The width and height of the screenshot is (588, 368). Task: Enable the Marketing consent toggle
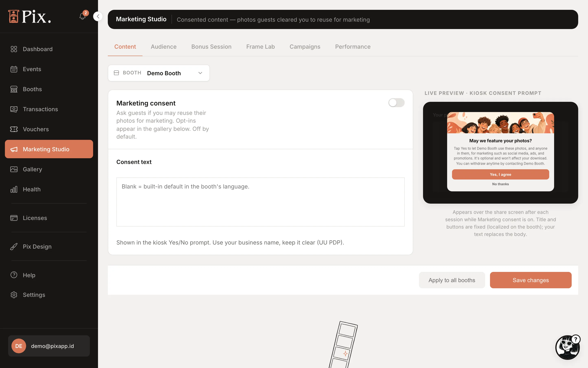pos(396,103)
